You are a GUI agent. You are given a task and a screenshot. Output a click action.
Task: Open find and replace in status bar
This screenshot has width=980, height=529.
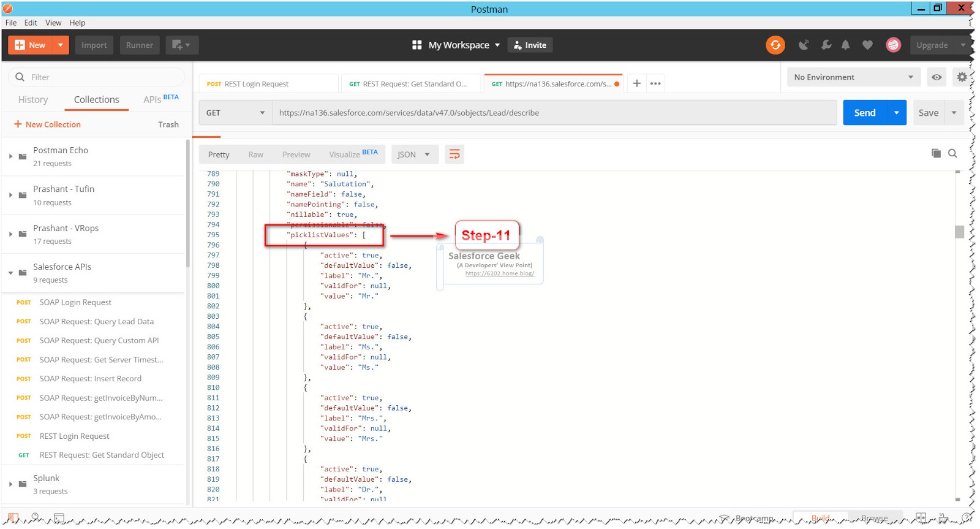pos(36,518)
